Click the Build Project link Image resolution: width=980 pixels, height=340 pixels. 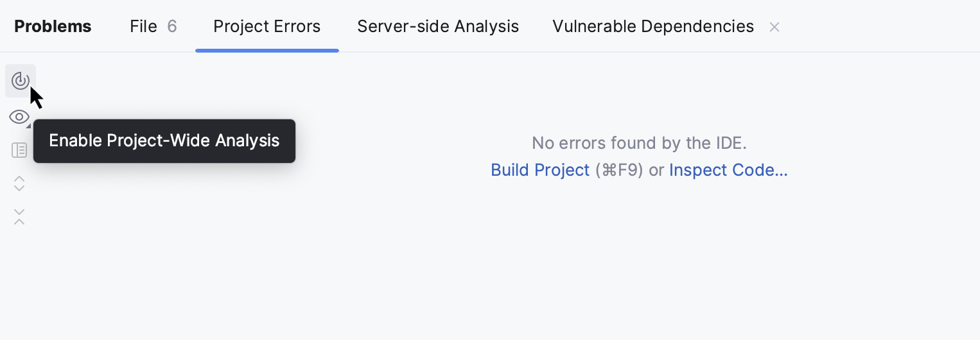point(539,170)
